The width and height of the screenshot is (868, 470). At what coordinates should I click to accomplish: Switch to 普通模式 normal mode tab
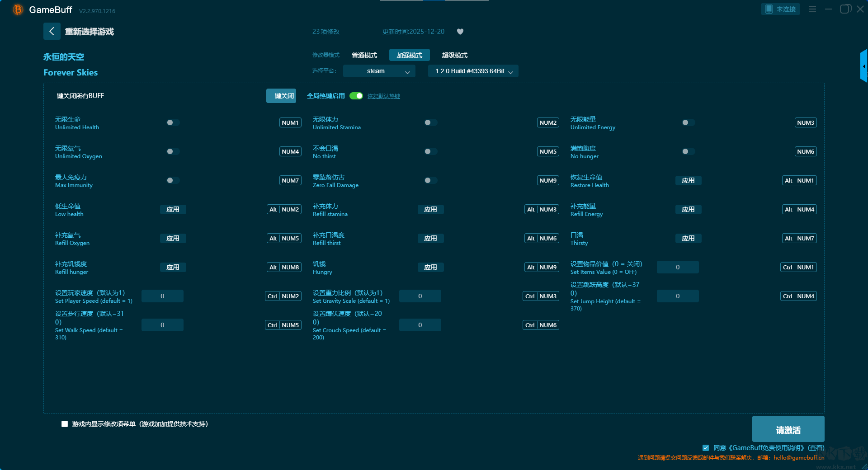364,55
